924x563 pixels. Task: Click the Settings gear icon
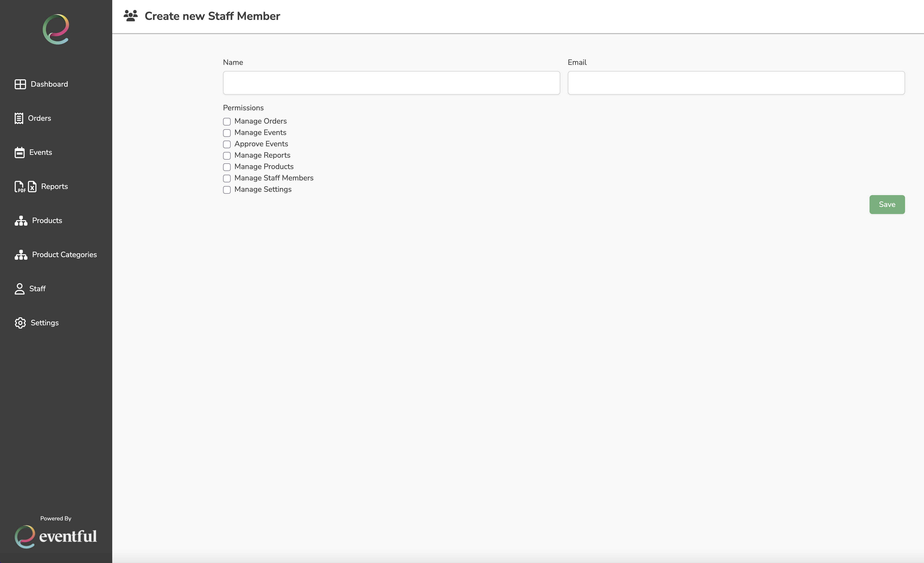20,323
